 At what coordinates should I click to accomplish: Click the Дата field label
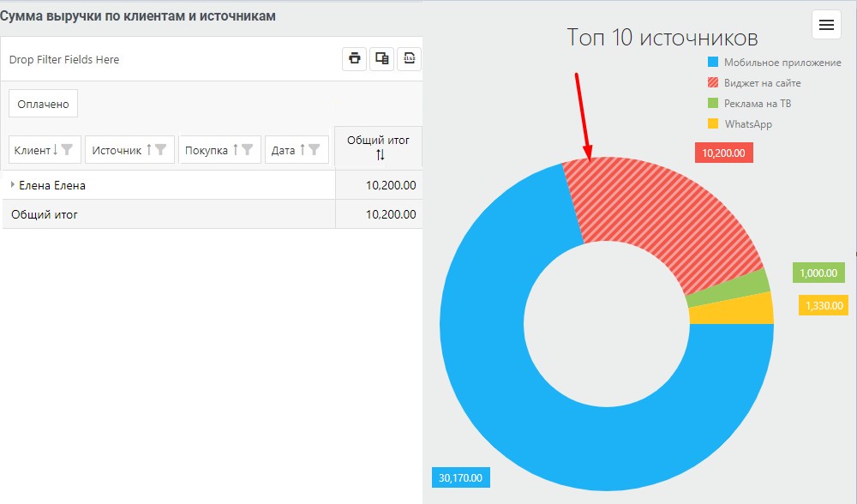(283, 150)
